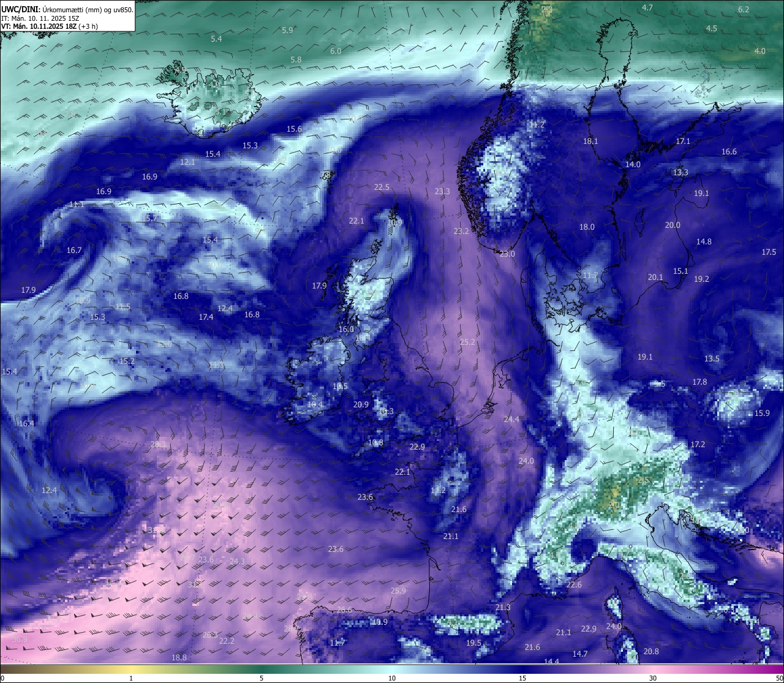784x683 pixels.
Task: Click the 16.6 value label
Action: (729, 151)
